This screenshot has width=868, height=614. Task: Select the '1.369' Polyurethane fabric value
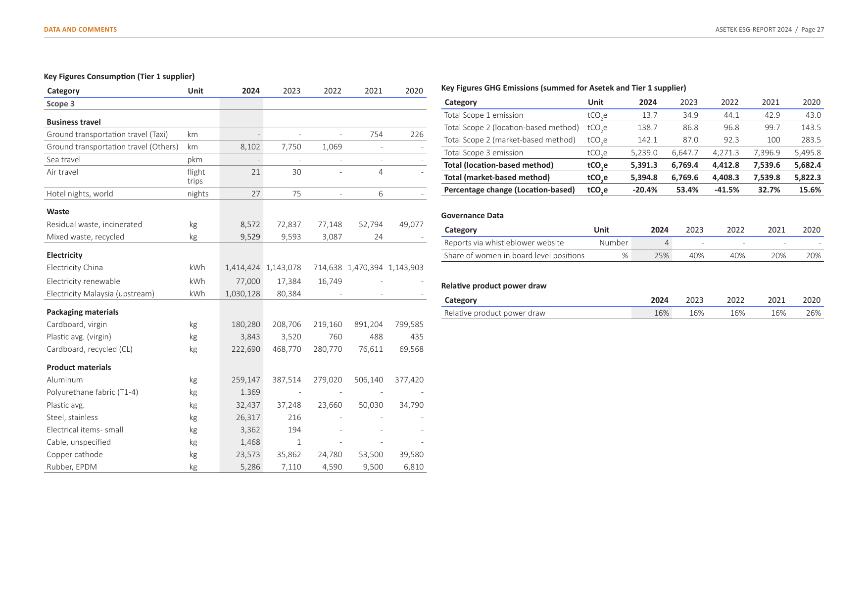click(250, 392)
